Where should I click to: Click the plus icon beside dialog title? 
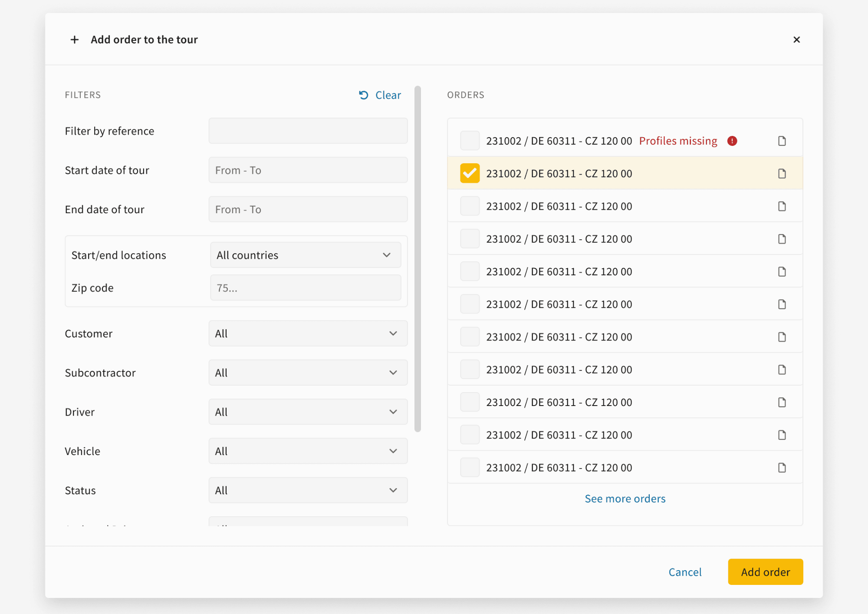[75, 40]
